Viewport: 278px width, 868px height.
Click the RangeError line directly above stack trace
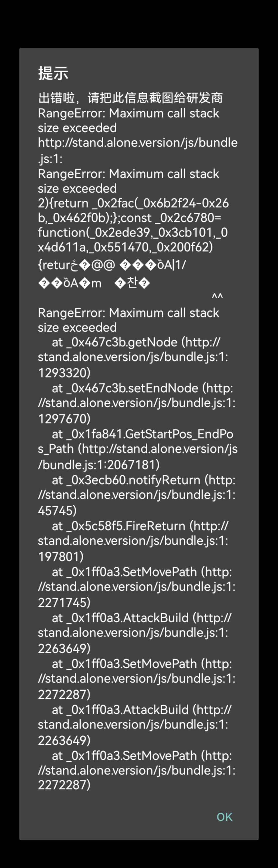(128, 320)
